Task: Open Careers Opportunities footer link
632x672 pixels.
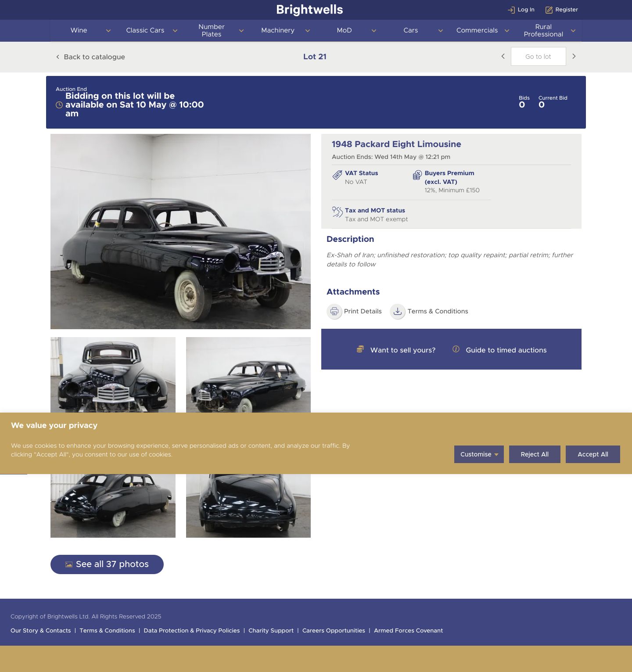Action: (334, 631)
